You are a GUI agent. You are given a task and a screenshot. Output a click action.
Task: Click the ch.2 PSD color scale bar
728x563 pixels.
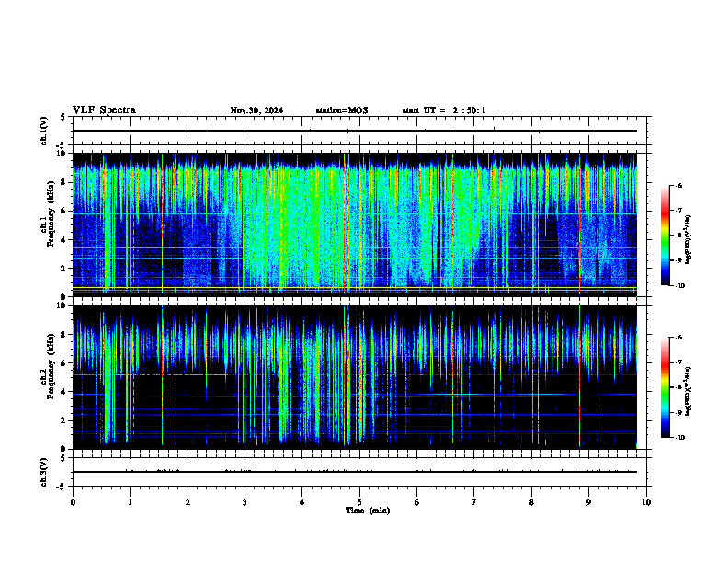(665, 387)
